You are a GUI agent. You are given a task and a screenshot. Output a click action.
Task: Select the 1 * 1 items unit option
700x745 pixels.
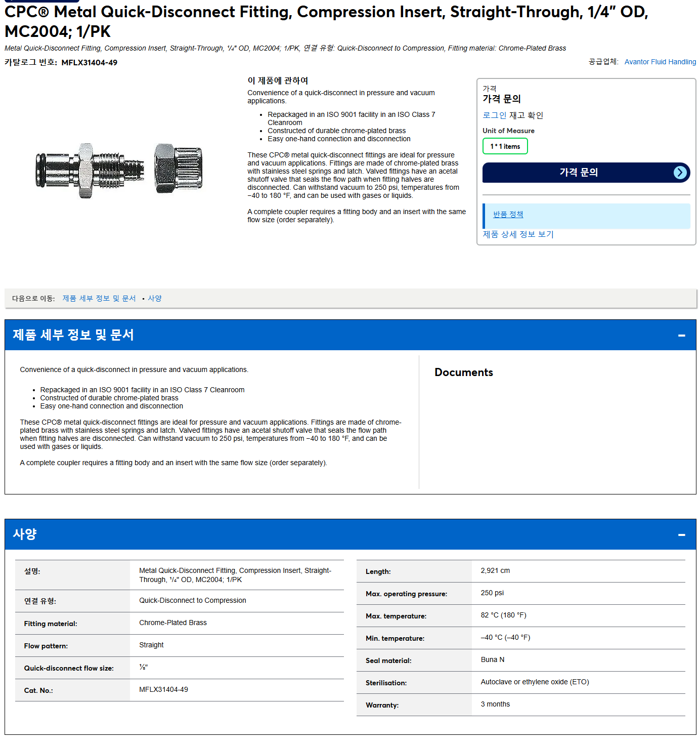tap(505, 146)
